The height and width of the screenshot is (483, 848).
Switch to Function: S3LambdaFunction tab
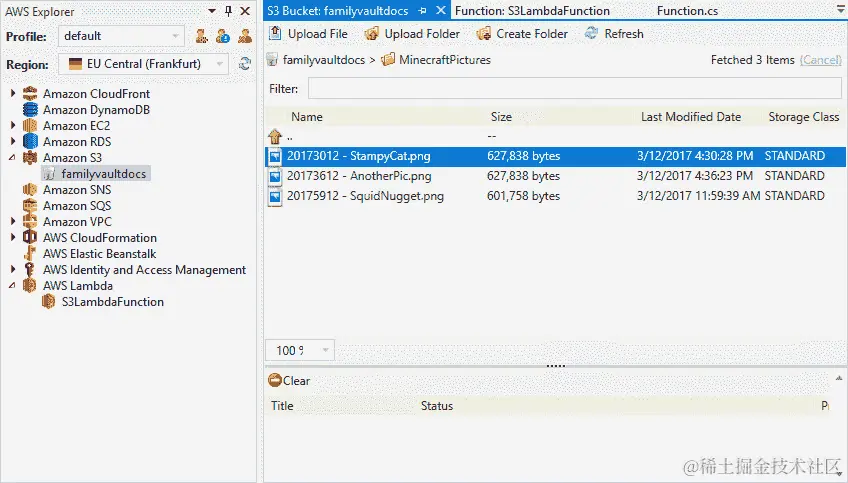(532, 11)
